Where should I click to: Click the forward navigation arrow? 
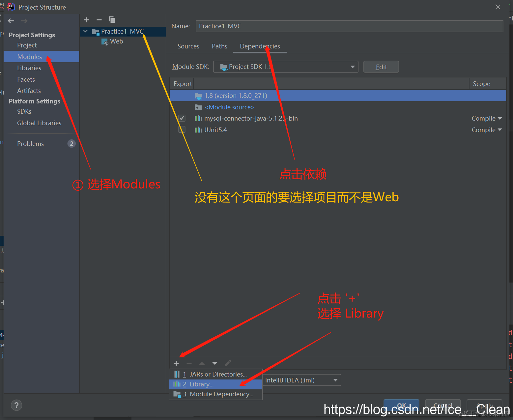(x=24, y=21)
